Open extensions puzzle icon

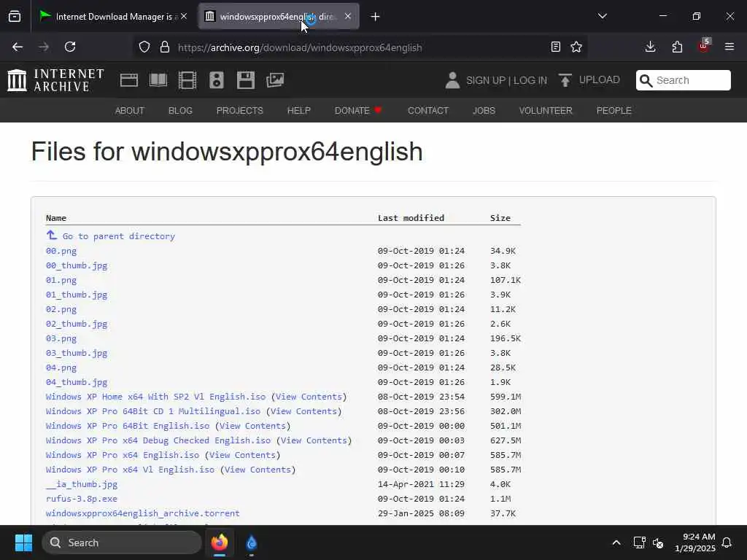677,47
